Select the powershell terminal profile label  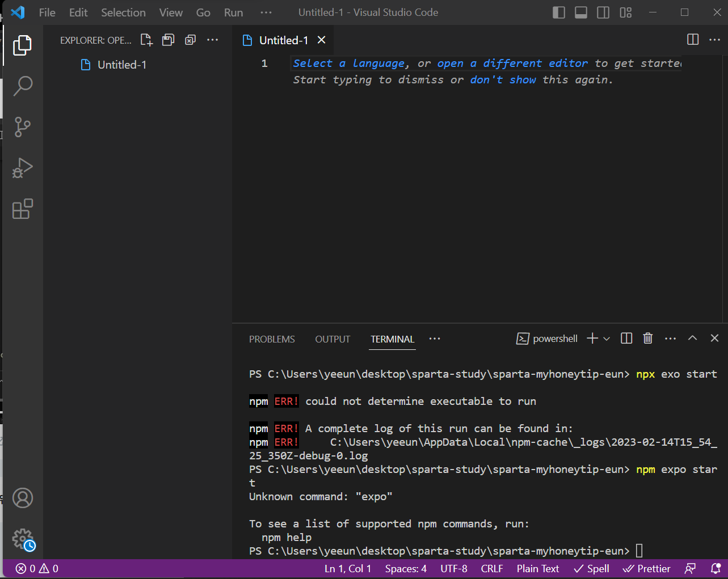(547, 339)
